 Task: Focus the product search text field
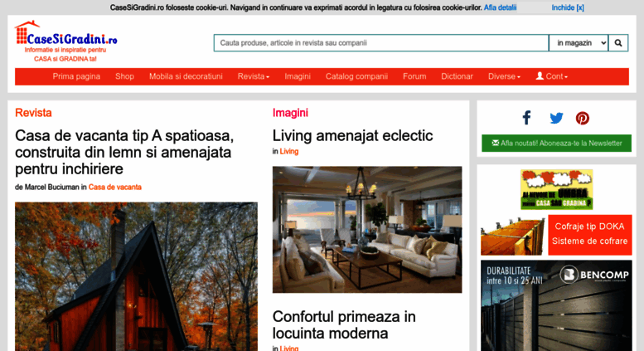coord(381,43)
